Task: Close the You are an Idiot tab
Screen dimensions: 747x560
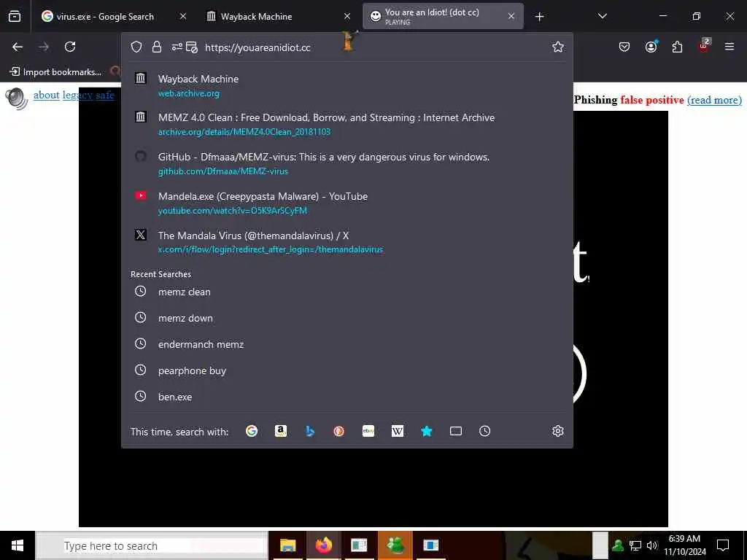Action: coord(511,17)
